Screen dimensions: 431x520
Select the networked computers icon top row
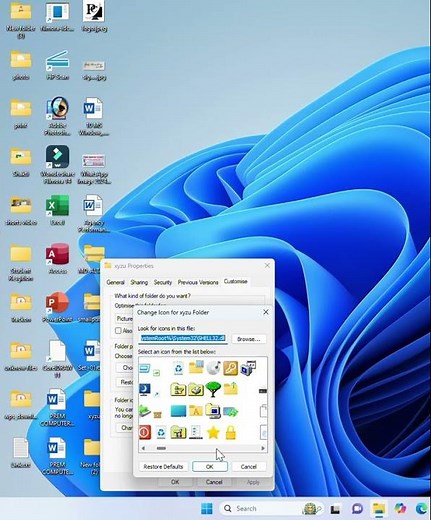point(248,368)
